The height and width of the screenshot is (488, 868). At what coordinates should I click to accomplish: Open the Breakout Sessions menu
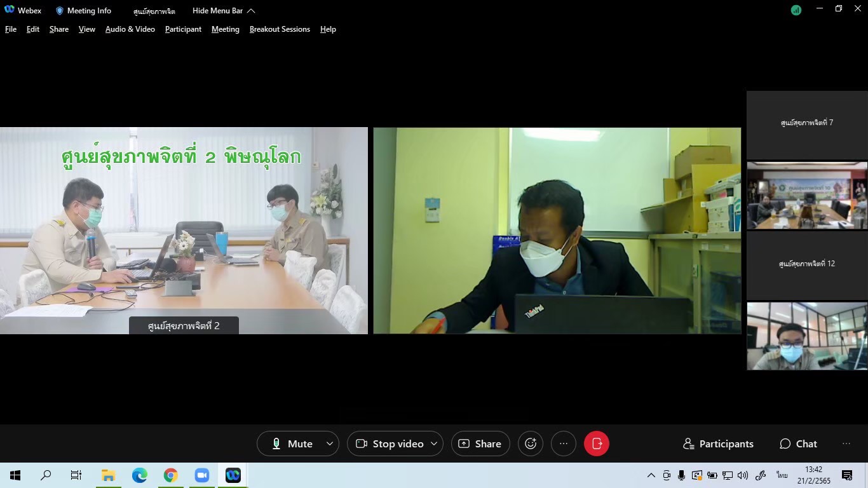click(280, 29)
